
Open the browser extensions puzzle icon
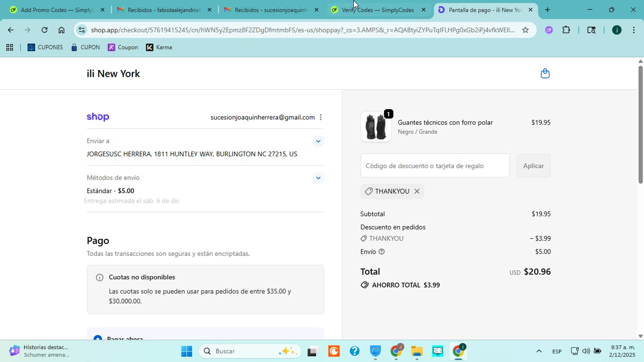pos(566,30)
